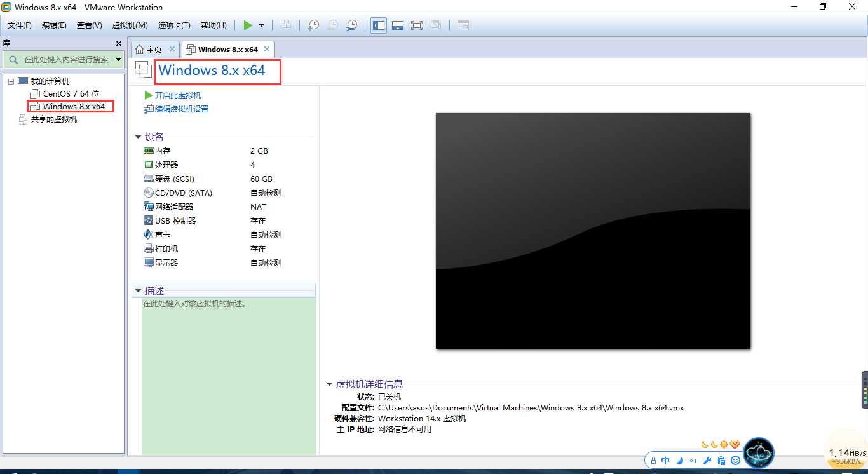Open the 选项卡(T) menu
This screenshot has height=474, width=868.
[x=174, y=25]
